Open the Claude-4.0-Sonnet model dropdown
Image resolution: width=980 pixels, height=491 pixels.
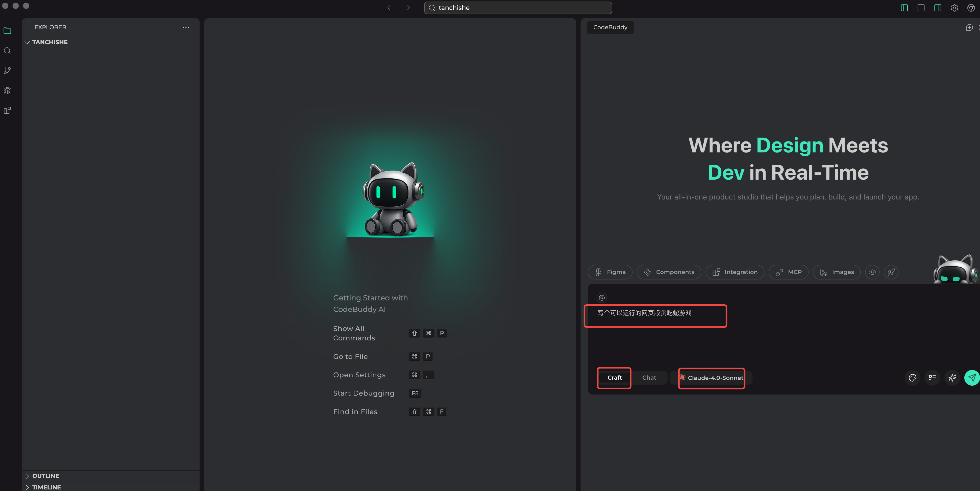(x=711, y=378)
